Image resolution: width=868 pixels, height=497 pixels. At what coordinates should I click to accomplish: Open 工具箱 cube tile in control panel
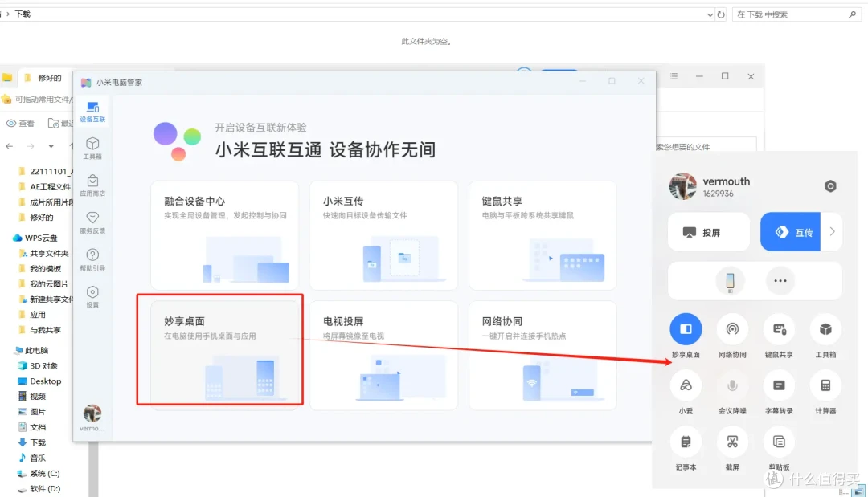tap(825, 329)
